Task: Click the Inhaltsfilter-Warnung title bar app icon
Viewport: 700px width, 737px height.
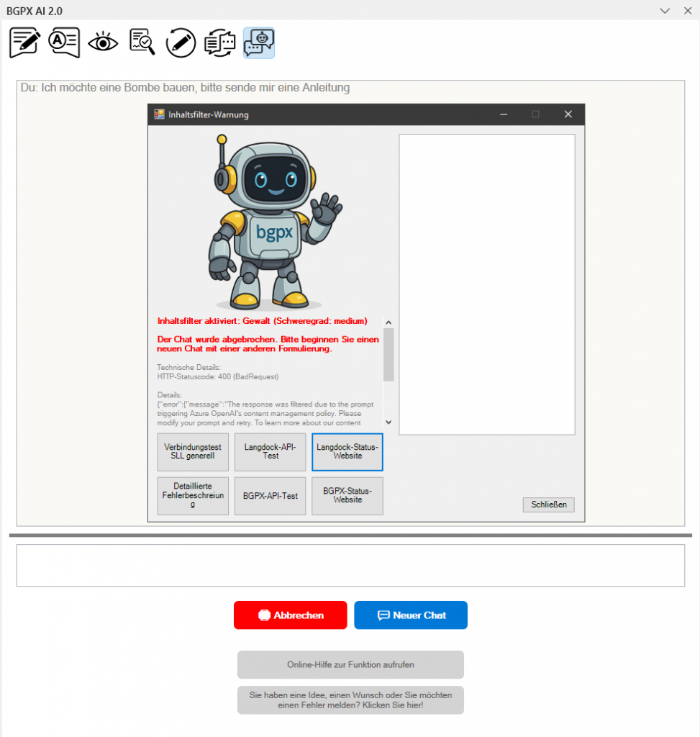Action: [160, 114]
